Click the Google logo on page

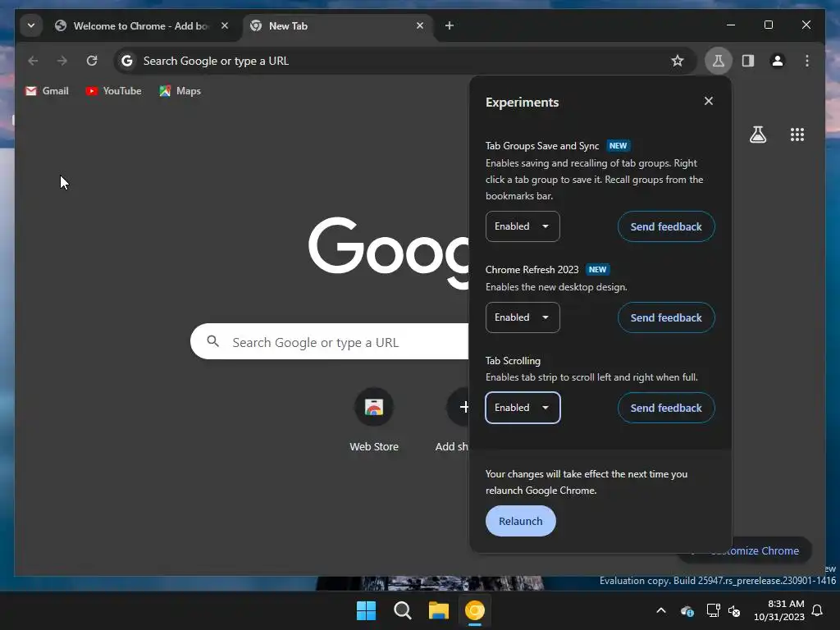[389, 252]
